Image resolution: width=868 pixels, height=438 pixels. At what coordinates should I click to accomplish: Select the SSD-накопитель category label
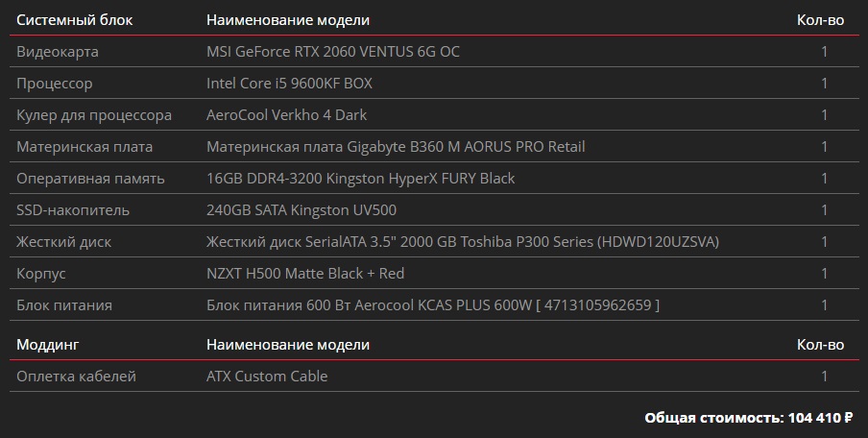coord(73,210)
